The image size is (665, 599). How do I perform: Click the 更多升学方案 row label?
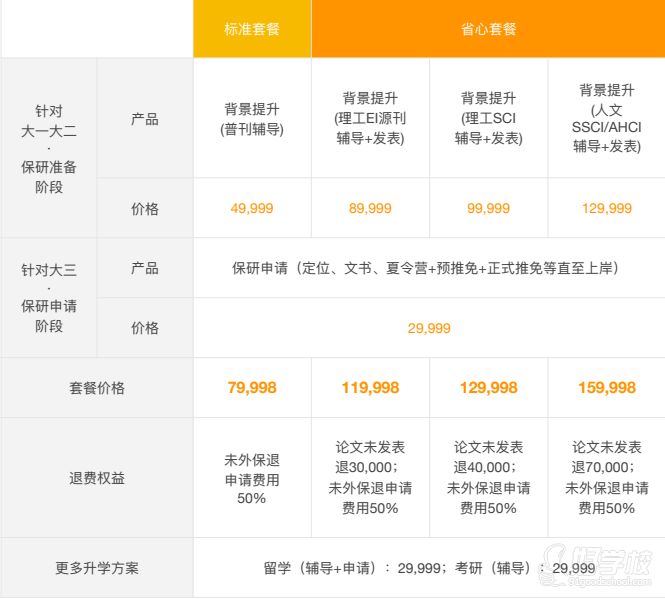[x=97, y=568]
